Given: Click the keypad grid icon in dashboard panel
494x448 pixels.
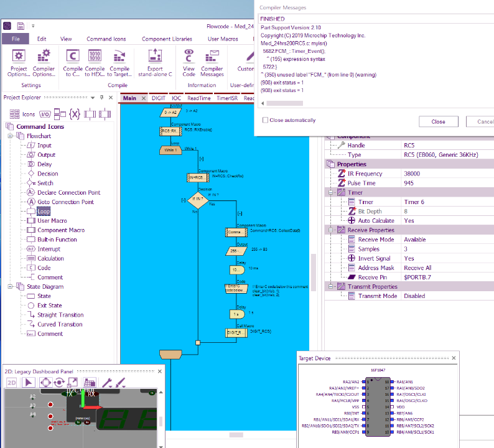Looking at the screenshot, I should point(90,383).
